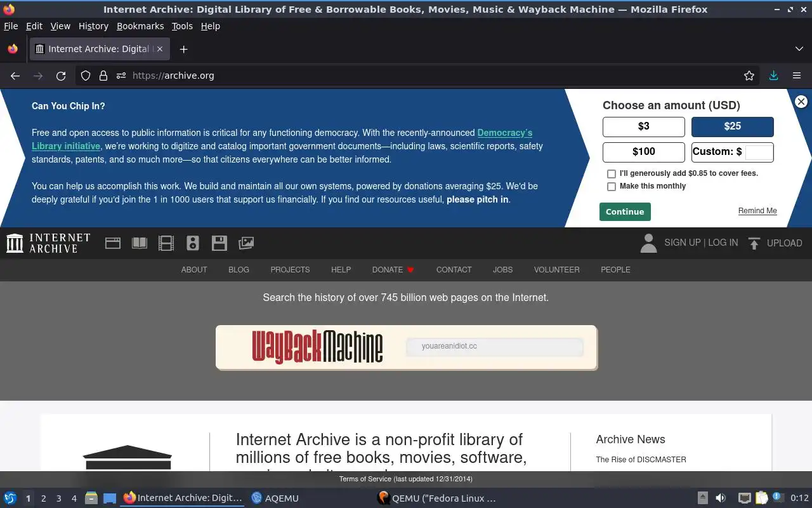Focus the Wayback Machine search box
Screen dimensions: 812x508
click(494, 347)
